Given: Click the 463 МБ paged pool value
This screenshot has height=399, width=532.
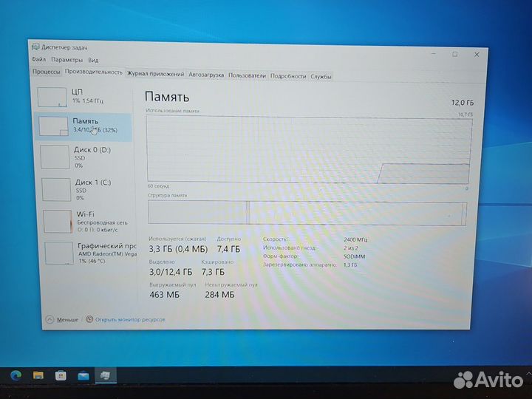Looking at the screenshot, I should pyautogui.click(x=164, y=295).
